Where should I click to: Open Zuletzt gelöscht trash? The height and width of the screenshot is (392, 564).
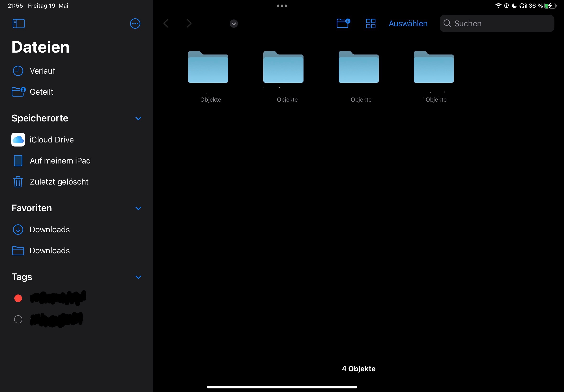(59, 182)
